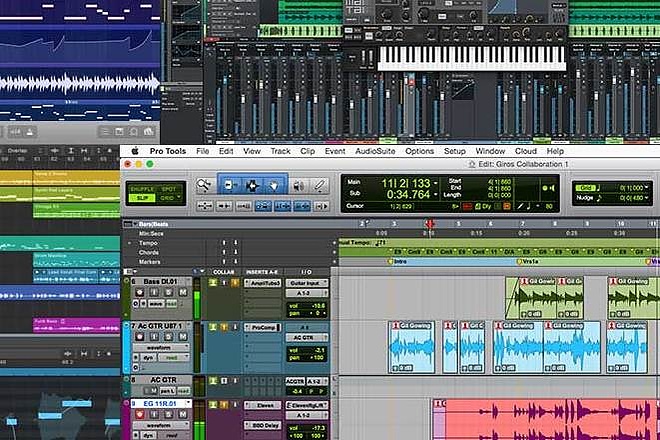Mute the EG 11R.01 track
This screenshot has width=660, height=440.
pyautogui.click(x=183, y=414)
